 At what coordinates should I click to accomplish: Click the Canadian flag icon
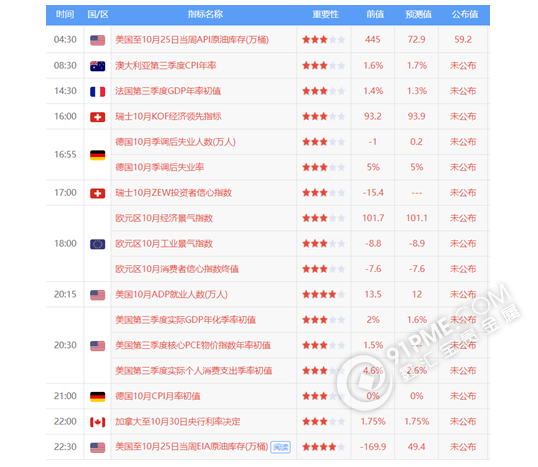coord(97,422)
